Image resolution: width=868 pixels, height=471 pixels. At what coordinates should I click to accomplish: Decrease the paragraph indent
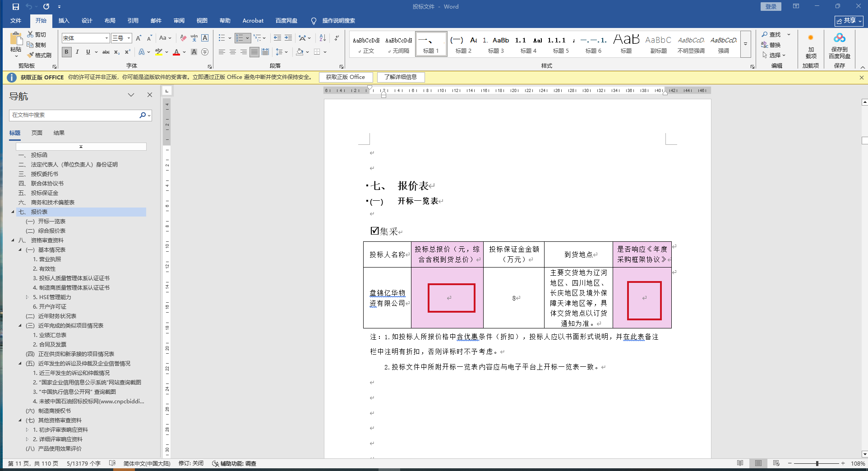[277, 38]
